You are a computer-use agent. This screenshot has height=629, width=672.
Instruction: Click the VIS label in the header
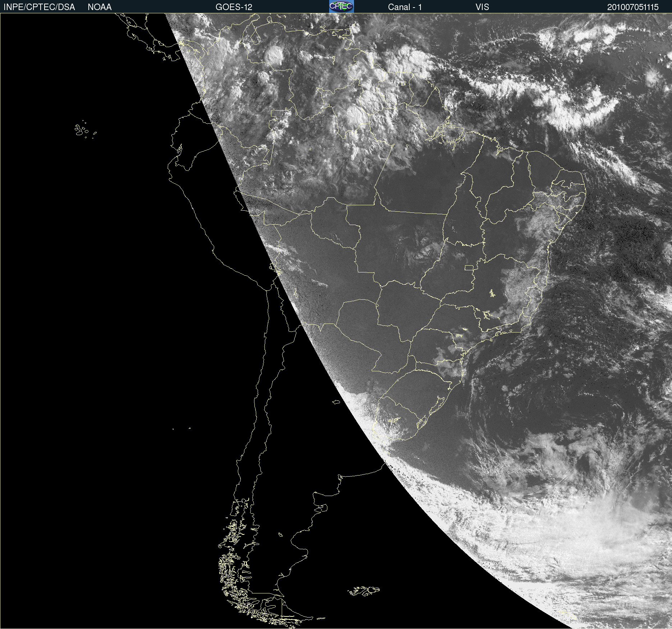482,7
